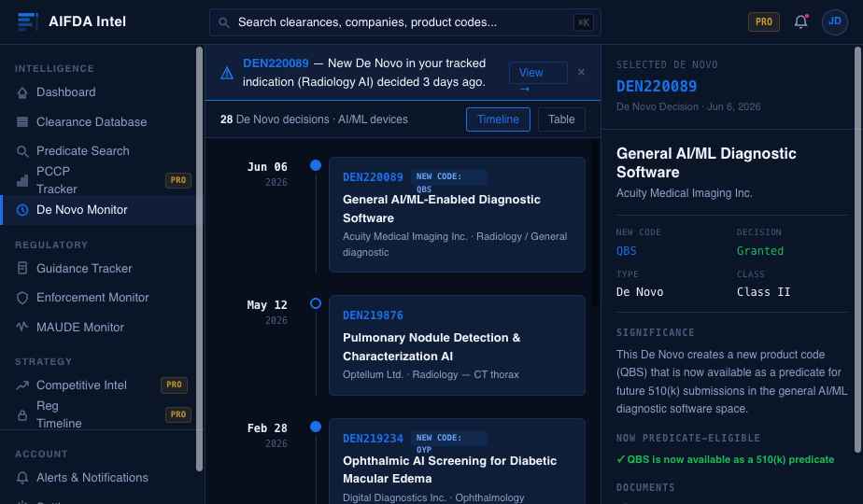Viewport: 863px width, 504px height.
Task: Click the Enforcement Monitor shield icon
Action: click(x=22, y=298)
